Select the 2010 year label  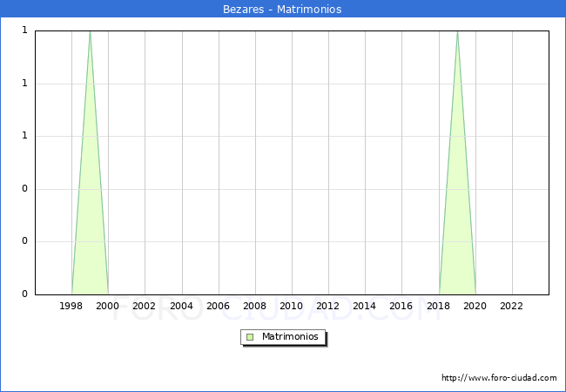[291, 306]
